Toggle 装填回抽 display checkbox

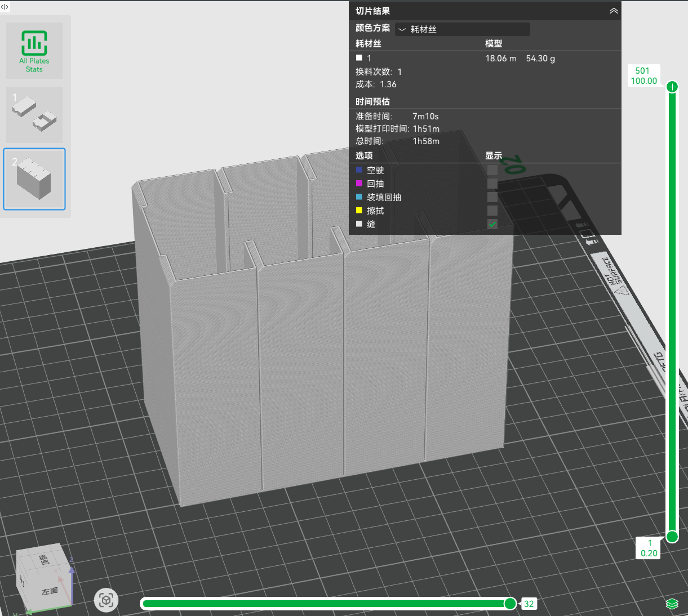[x=492, y=197]
